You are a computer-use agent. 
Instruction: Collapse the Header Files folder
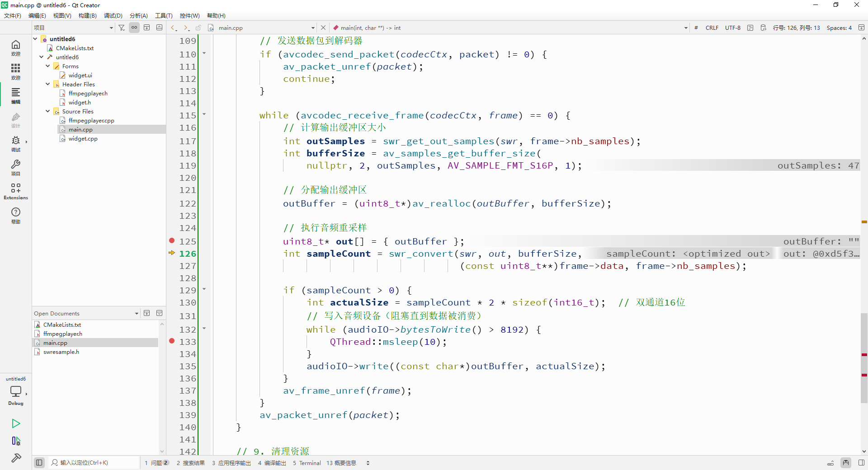pyautogui.click(x=48, y=84)
